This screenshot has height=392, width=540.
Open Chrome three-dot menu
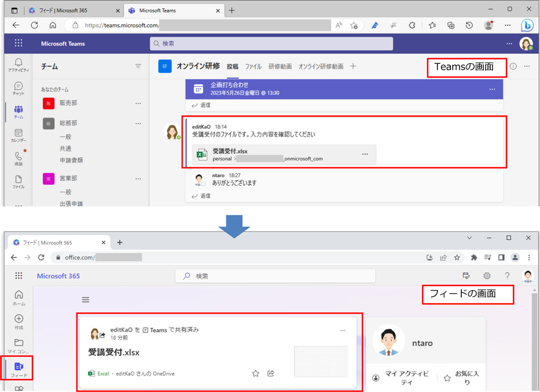tap(529, 258)
